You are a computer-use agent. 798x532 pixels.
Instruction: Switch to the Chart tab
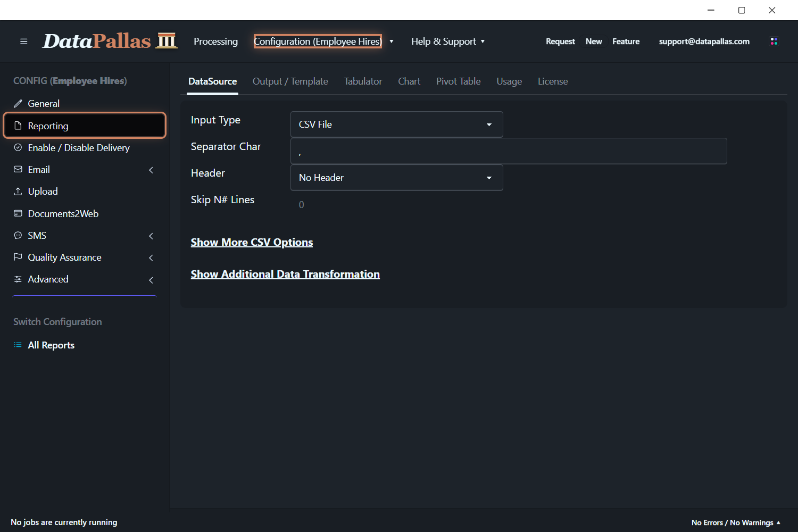[x=409, y=81]
